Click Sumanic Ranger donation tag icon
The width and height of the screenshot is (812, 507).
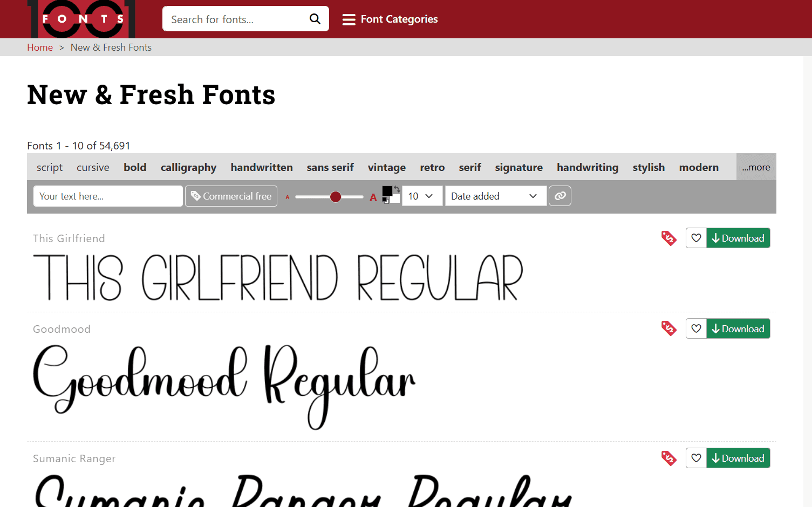pyautogui.click(x=669, y=458)
